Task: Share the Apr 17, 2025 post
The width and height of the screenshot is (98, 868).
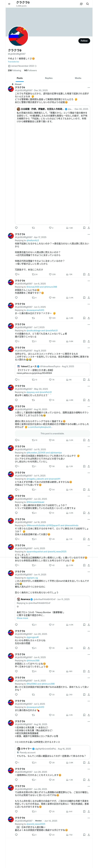Action: (x=89, y=274)
